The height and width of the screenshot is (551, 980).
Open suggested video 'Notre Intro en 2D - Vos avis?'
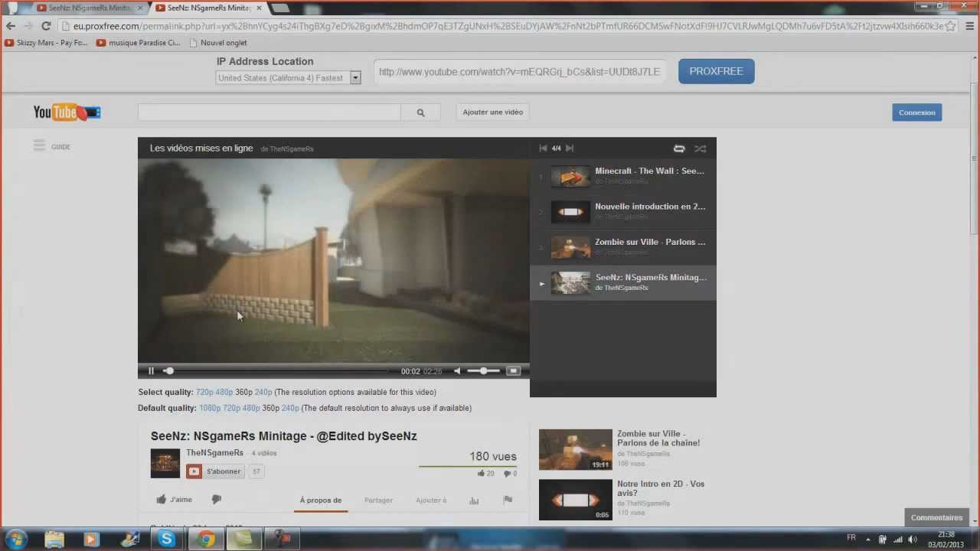coord(661,488)
